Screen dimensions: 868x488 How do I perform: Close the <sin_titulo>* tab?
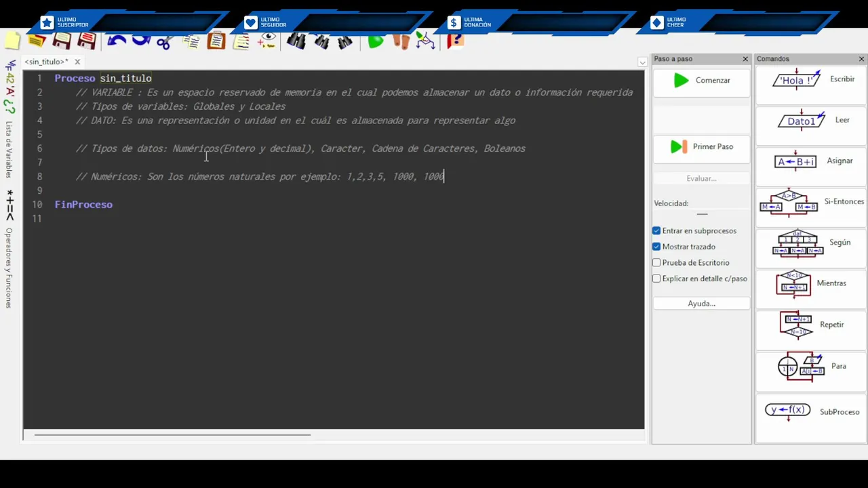point(77,62)
